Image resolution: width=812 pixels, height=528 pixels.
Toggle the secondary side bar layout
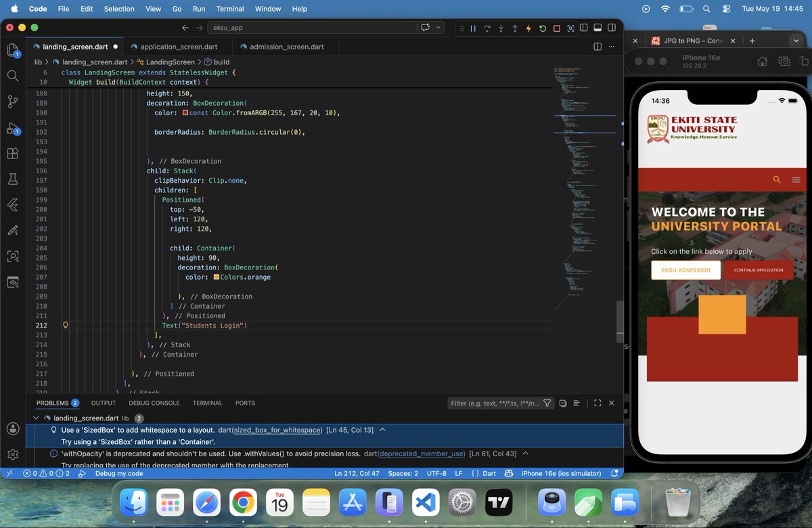tap(611, 28)
